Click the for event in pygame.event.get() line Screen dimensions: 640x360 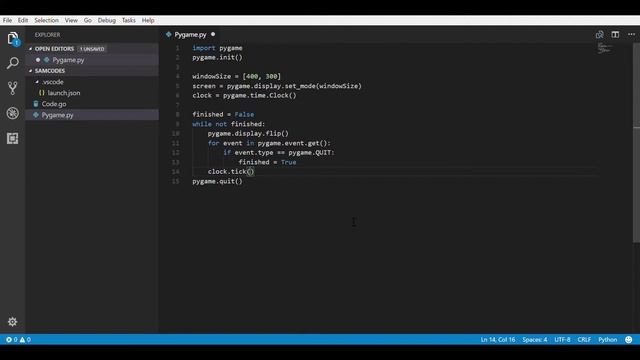click(x=269, y=143)
